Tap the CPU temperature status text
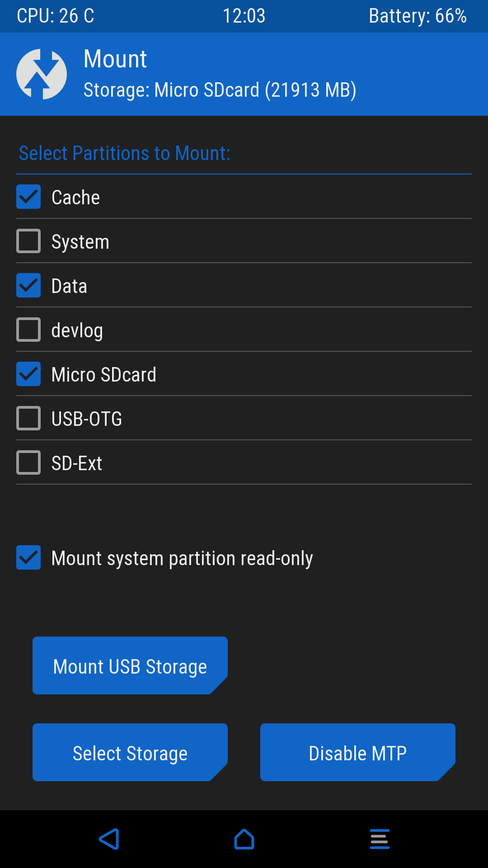This screenshot has height=868, width=488. pyautogui.click(x=56, y=16)
